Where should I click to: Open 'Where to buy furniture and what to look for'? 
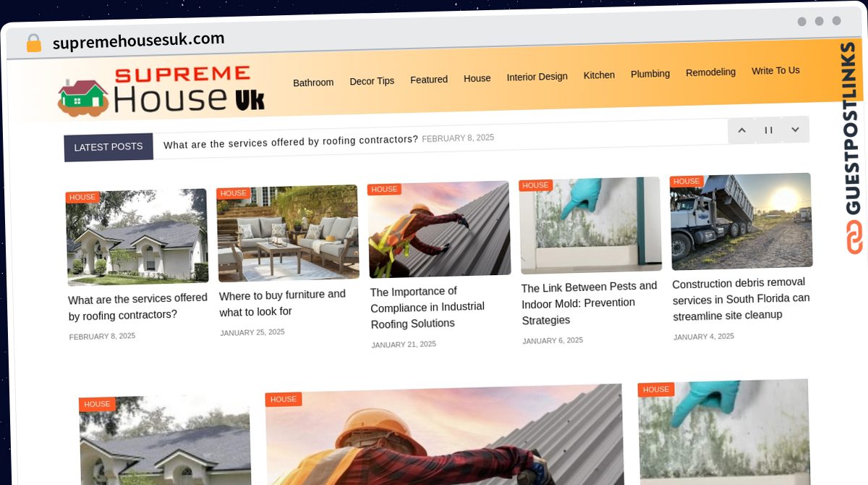[283, 303]
